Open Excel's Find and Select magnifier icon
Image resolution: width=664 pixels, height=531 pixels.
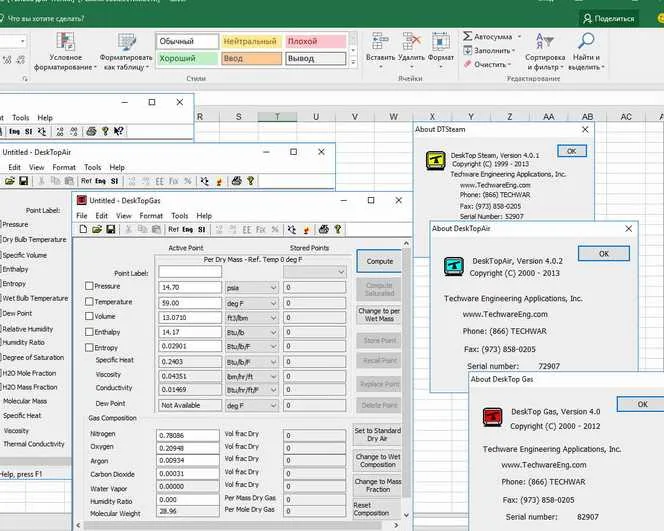[587, 41]
